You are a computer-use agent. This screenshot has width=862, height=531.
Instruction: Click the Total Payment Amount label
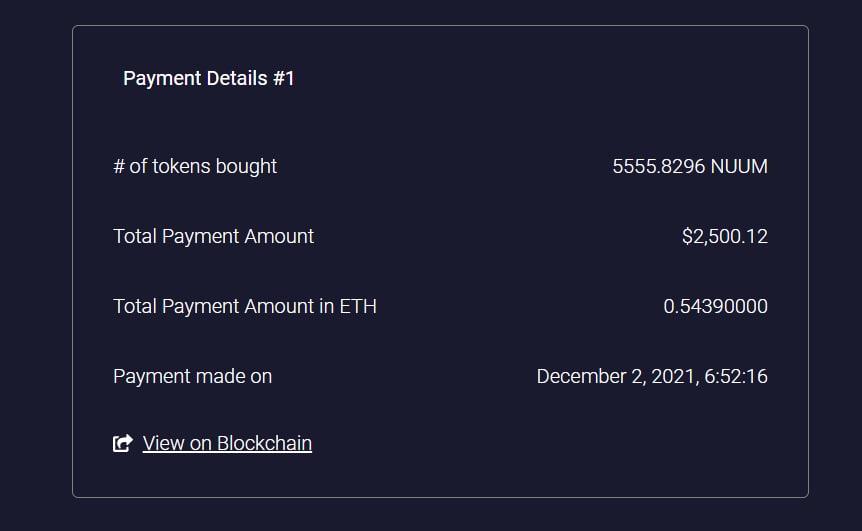213,236
